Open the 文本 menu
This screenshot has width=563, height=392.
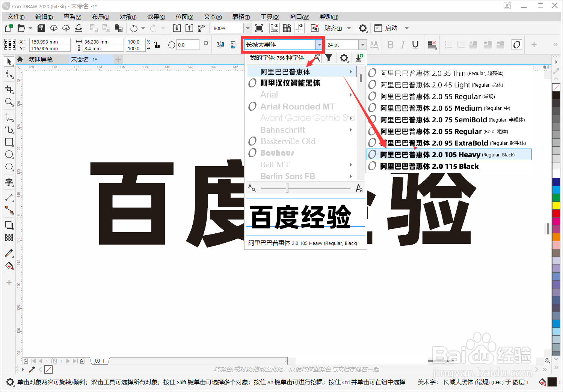tap(213, 17)
